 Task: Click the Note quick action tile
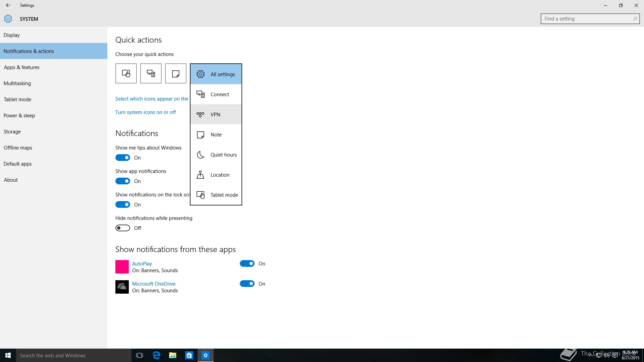tap(175, 73)
